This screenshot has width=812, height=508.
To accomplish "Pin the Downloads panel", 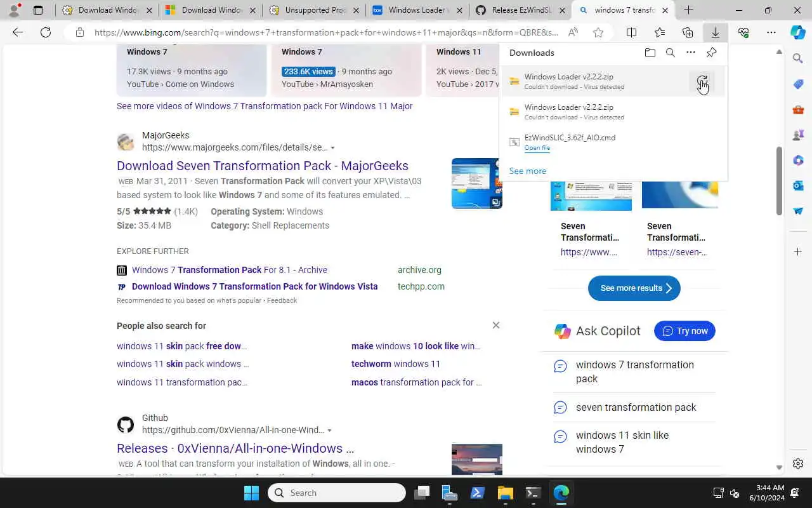I will pyautogui.click(x=711, y=53).
